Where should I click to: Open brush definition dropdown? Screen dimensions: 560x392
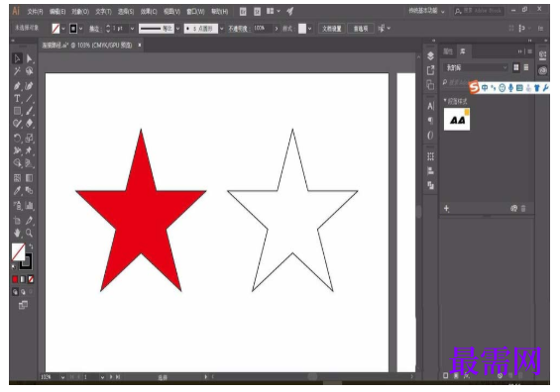click(x=221, y=29)
